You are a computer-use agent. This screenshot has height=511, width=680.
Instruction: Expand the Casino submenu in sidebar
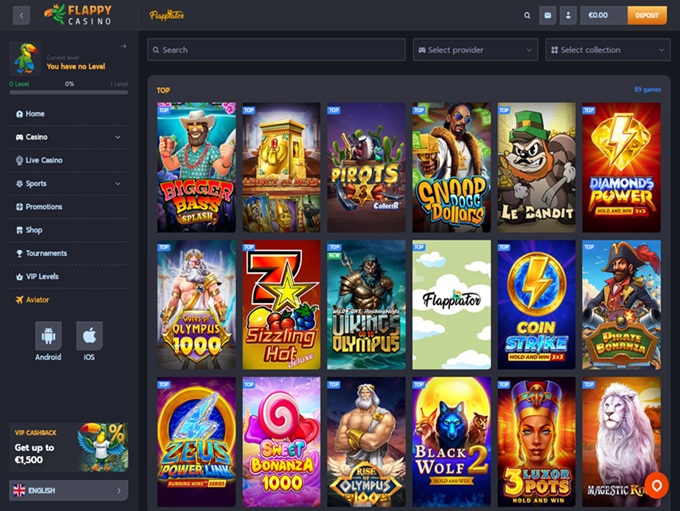(117, 137)
